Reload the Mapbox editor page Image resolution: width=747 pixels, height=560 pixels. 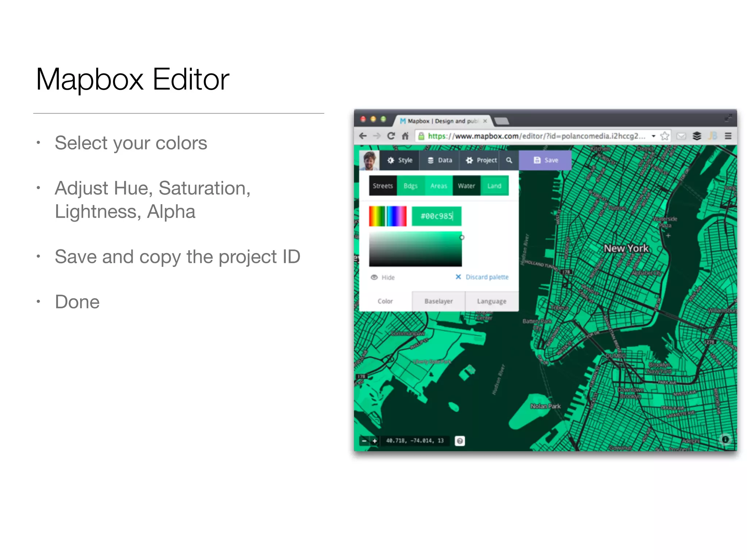pyautogui.click(x=391, y=136)
